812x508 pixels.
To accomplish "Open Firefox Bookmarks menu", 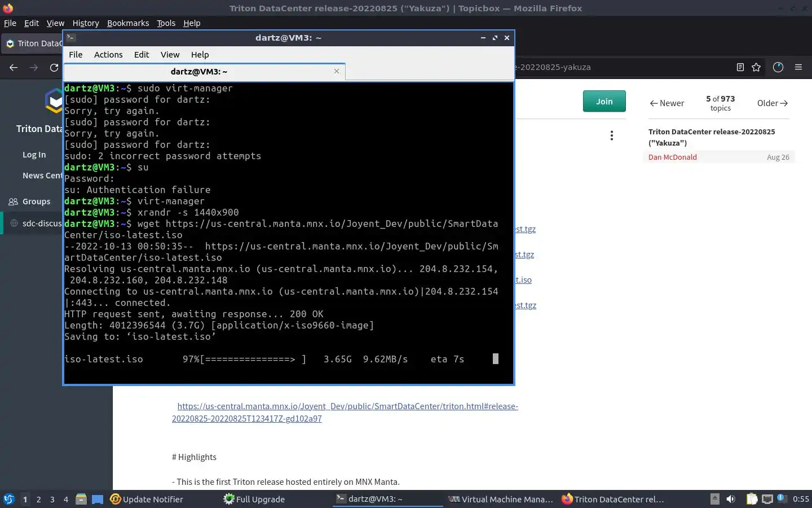I will 128,23.
